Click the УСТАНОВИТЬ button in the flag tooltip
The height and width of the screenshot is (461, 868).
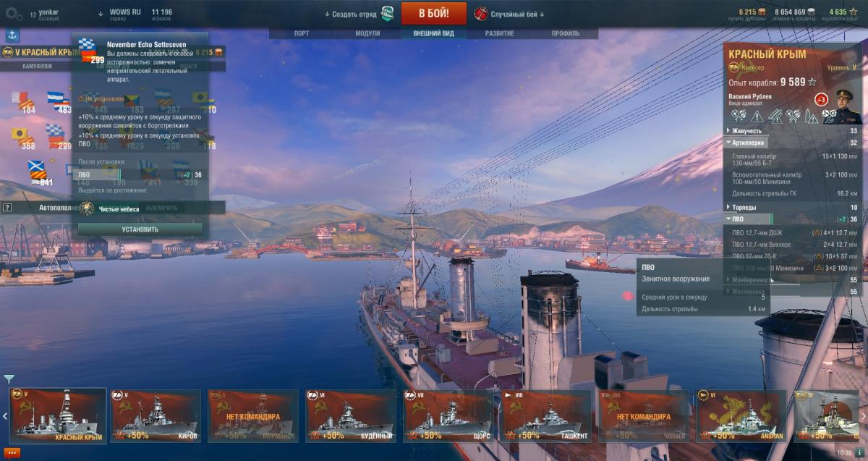coord(140,229)
